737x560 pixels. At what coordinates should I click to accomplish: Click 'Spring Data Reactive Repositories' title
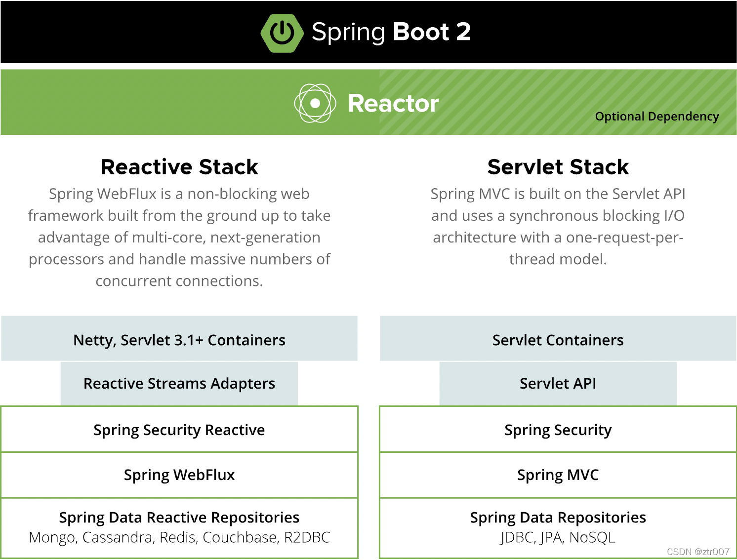[179, 518]
